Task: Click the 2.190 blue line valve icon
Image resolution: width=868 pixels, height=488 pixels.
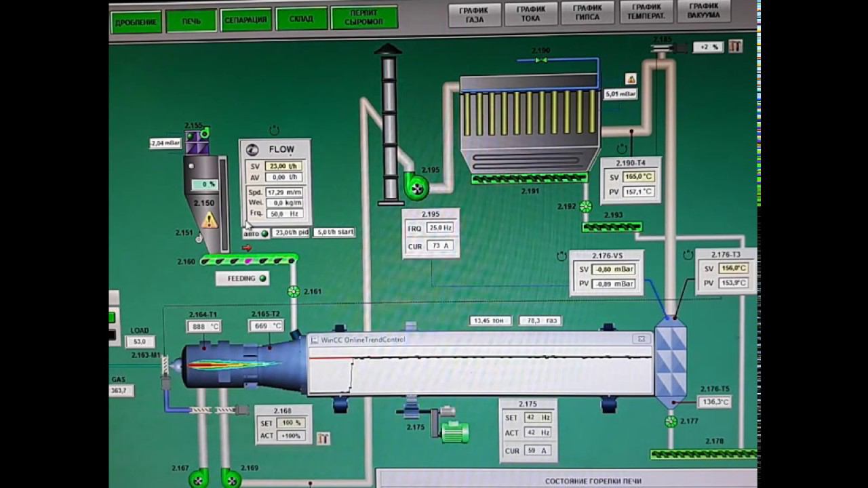Action: tap(541, 60)
